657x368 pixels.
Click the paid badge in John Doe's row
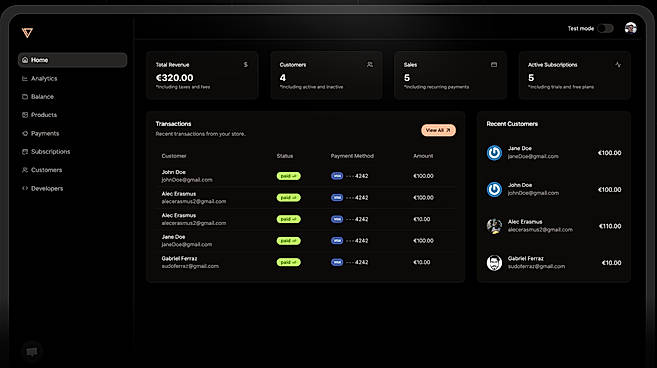coord(288,176)
